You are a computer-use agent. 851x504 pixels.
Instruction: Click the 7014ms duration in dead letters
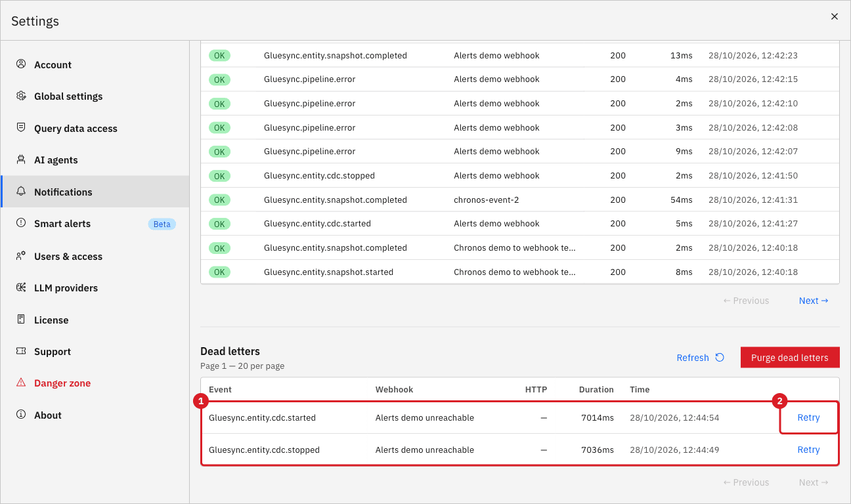pyautogui.click(x=598, y=417)
